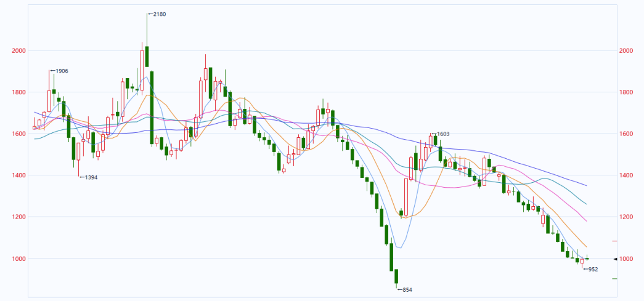Click the 1200 label on right price axis
Image resolution: width=644 pixels, height=301 pixels.
coord(626,217)
